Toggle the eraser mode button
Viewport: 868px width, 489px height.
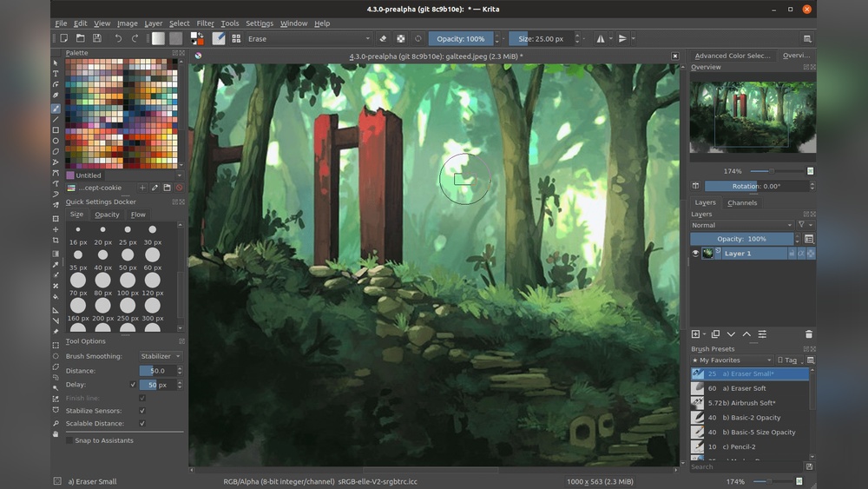pyautogui.click(x=383, y=38)
